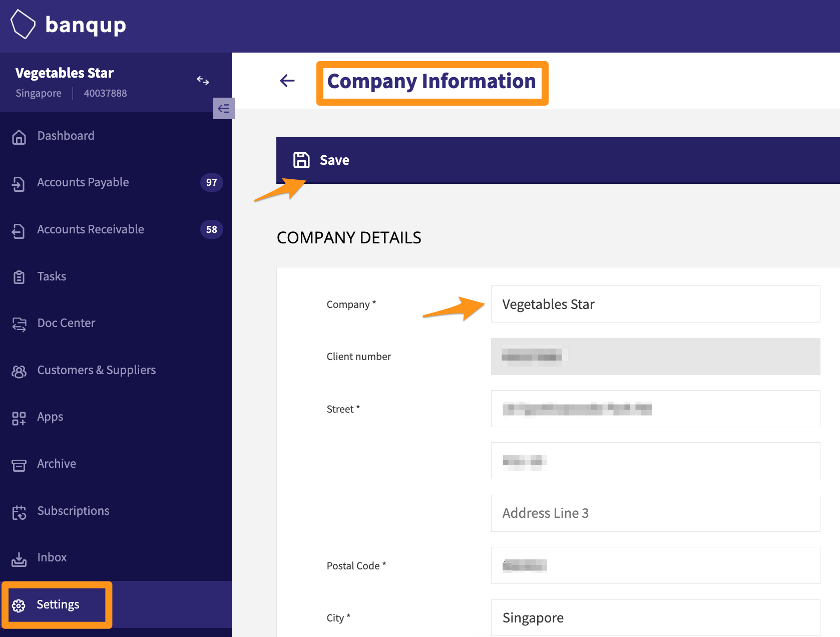Click the Save button label
This screenshot has height=637, width=840.
(334, 160)
